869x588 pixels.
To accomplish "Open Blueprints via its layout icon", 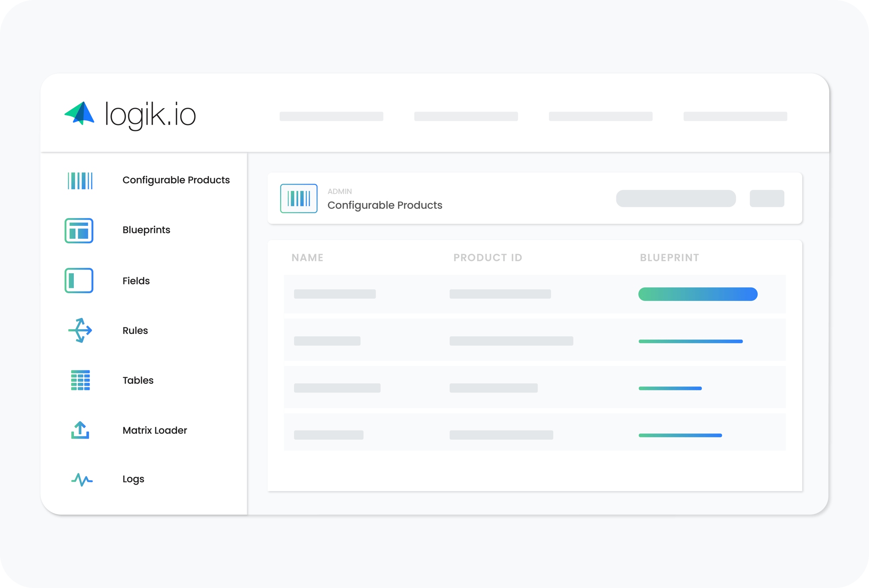I will tap(79, 231).
